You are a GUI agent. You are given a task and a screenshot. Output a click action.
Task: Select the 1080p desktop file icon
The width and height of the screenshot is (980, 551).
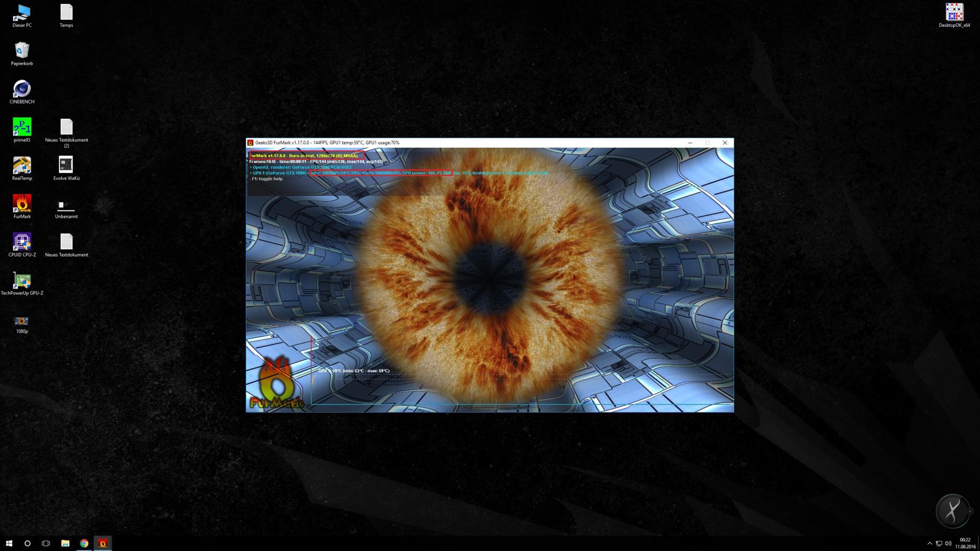22,325
